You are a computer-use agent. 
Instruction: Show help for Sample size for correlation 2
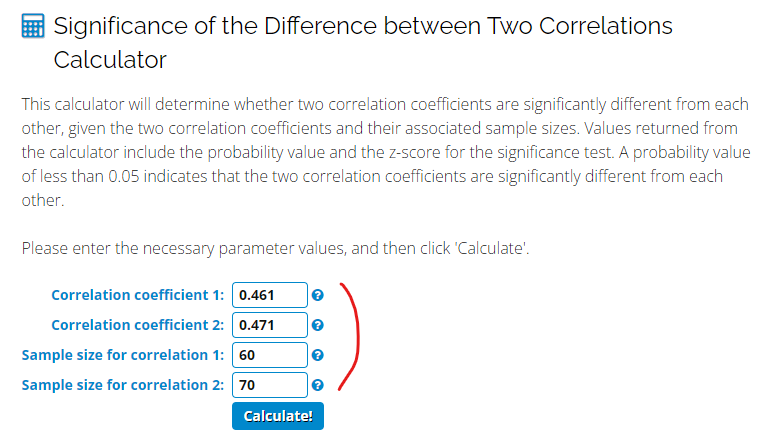pos(317,385)
